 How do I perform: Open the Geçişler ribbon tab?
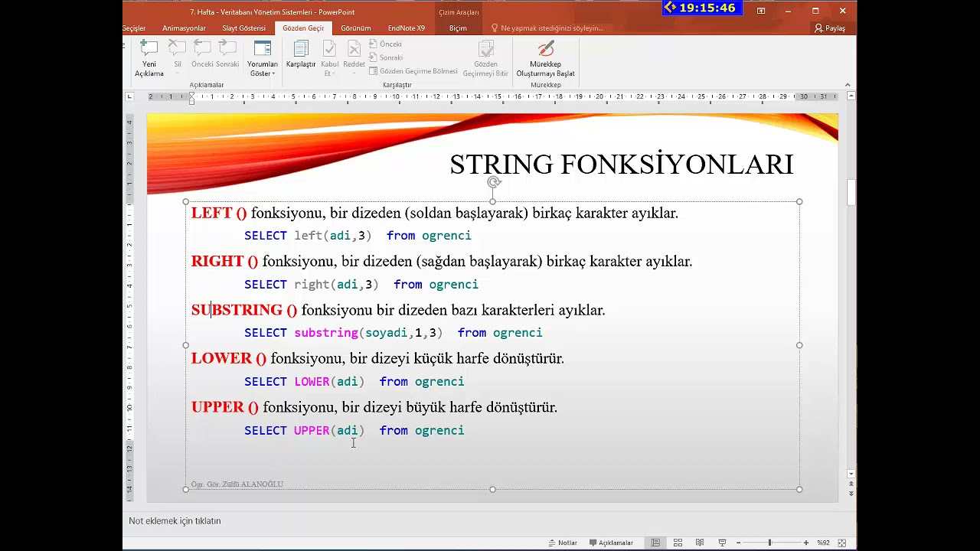[x=134, y=28]
